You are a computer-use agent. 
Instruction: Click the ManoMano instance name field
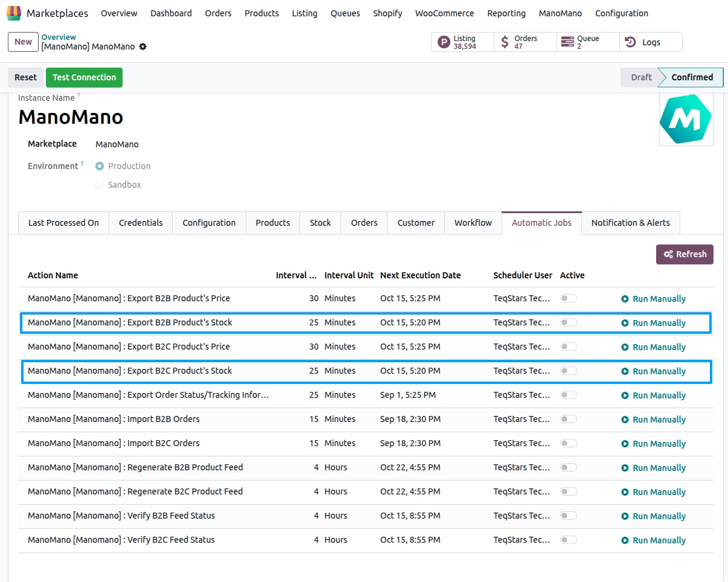[71, 117]
